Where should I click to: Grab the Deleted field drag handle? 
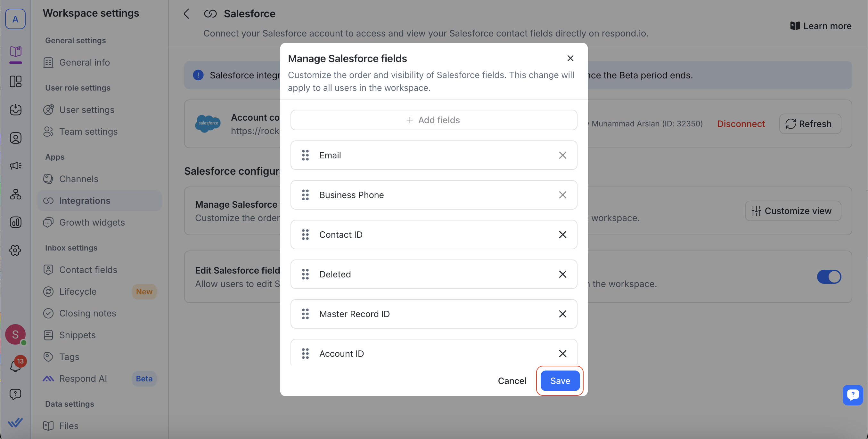pyautogui.click(x=305, y=274)
